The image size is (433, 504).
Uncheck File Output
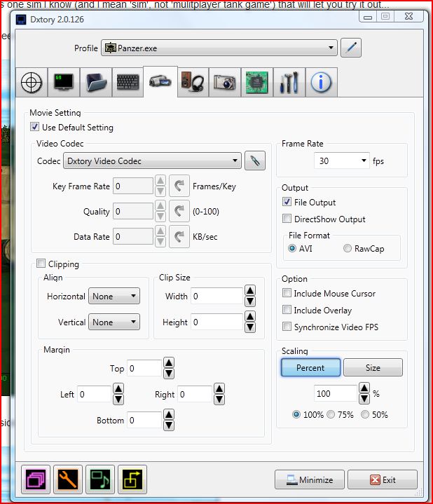287,202
